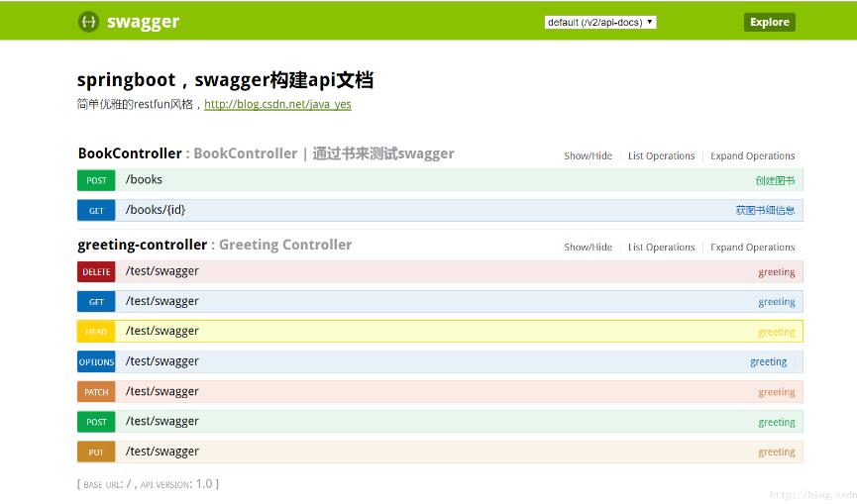Open the GET /test/swagger path
The image size is (857, 504).
click(x=161, y=301)
